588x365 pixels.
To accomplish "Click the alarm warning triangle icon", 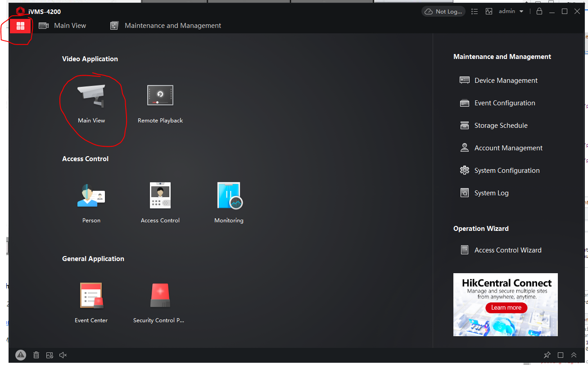I will tap(21, 355).
